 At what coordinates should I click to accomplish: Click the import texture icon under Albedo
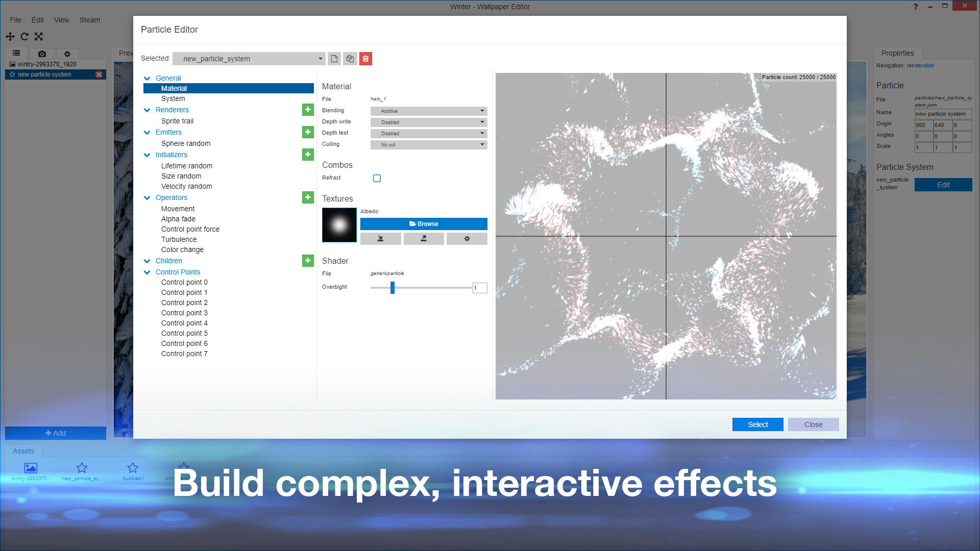tap(380, 239)
